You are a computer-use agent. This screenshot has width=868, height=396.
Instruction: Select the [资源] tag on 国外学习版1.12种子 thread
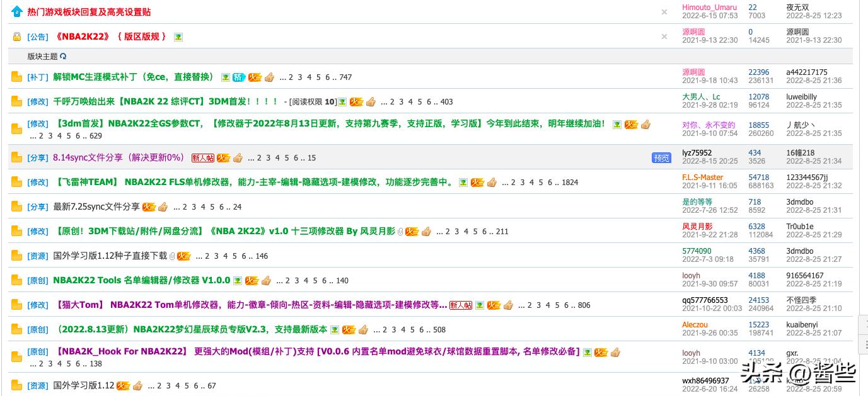coord(38,256)
